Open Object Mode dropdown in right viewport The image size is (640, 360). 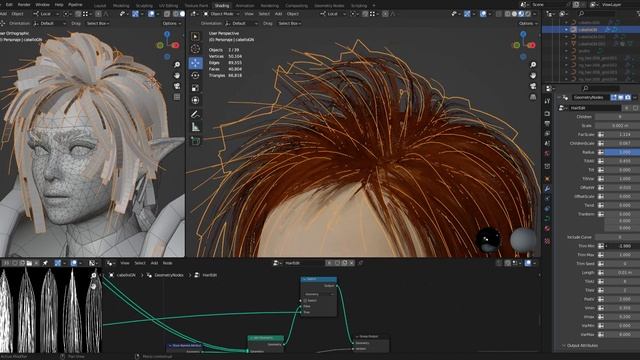click(221, 14)
